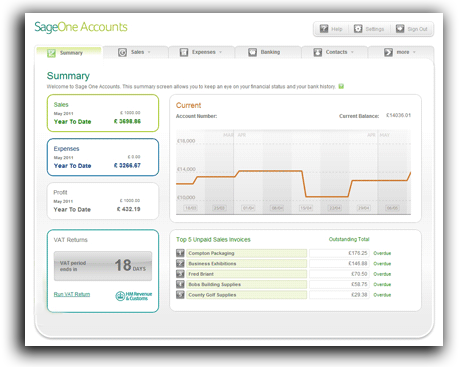Screen dimensions: 466x367
Task: Click the Help button label
Action: click(x=337, y=29)
